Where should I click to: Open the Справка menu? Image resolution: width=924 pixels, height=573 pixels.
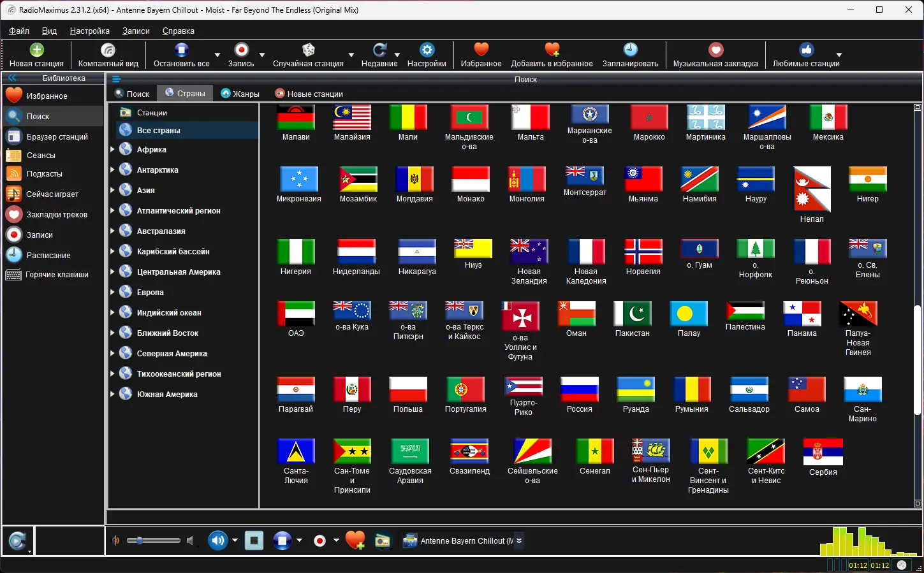(179, 31)
